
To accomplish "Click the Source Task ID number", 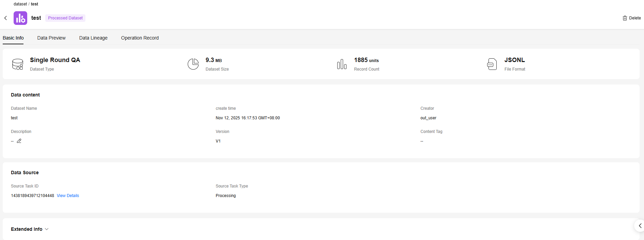I will coord(32,196).
